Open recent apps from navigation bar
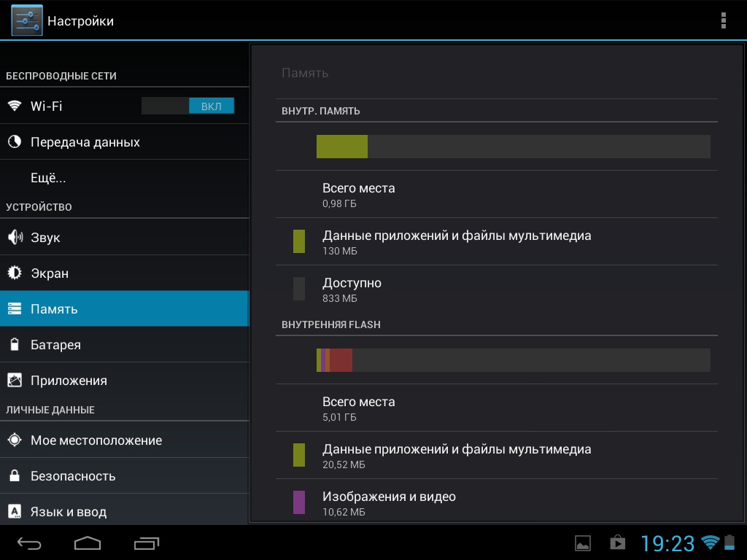 (x=147, y=543)
